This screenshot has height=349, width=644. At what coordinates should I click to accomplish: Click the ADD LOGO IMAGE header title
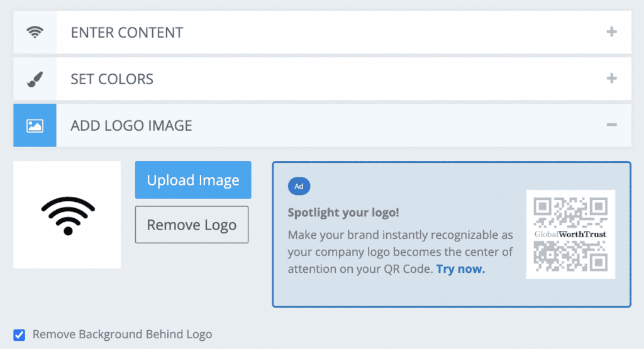131,126
